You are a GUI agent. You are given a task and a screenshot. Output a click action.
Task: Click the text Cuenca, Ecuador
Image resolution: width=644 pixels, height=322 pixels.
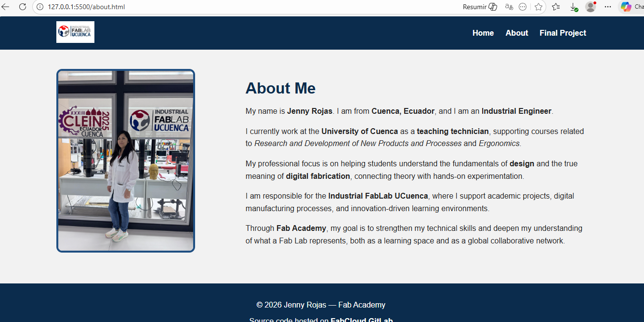[403, 111]
